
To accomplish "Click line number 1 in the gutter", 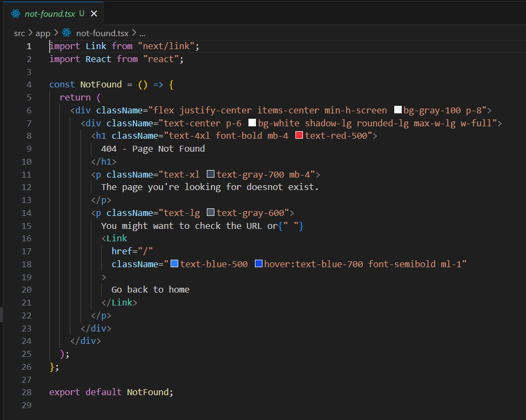I will click(x=29, y=46).
